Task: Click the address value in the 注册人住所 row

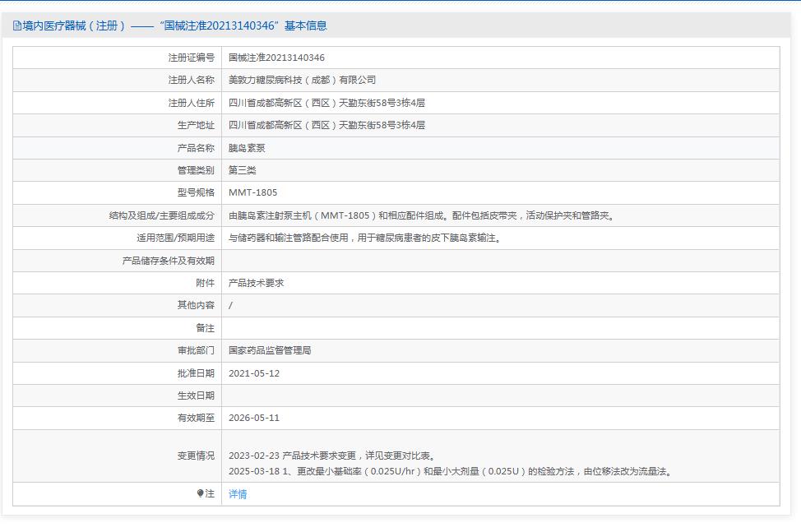Action: 326,103
